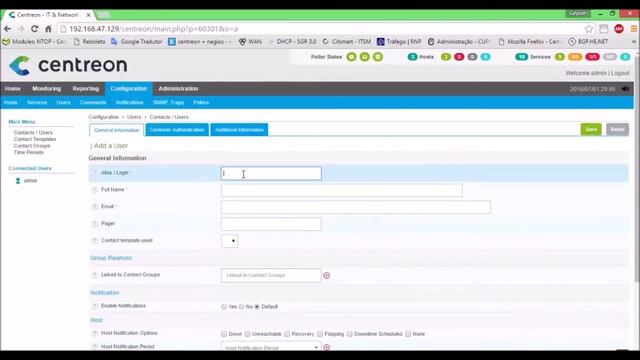
Task: Open the browser home page icon
Action: tap(48, 29)
